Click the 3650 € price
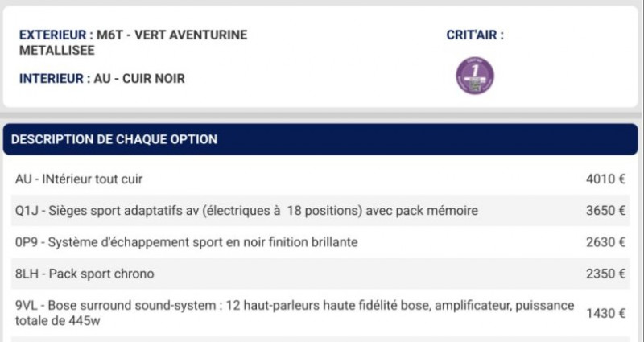 tap(605, 211)
